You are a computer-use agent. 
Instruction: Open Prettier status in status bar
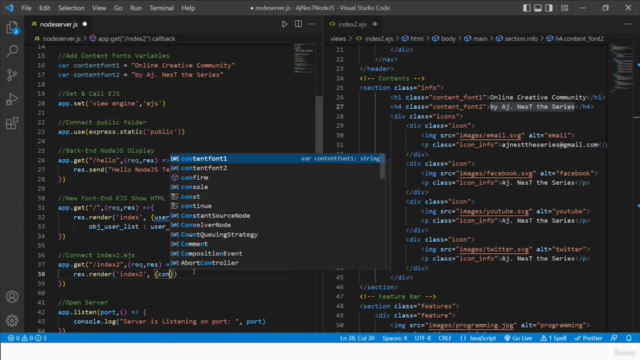click(588, 338)
